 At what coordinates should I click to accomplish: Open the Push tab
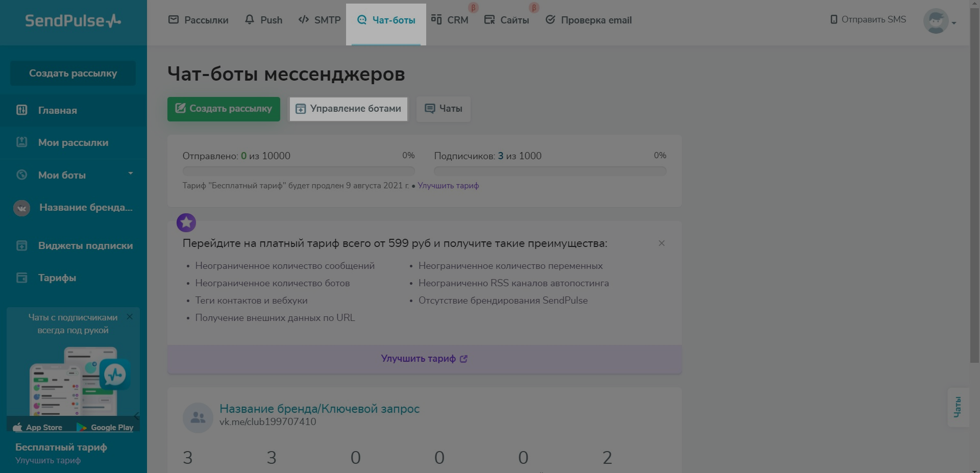(263, 20)
